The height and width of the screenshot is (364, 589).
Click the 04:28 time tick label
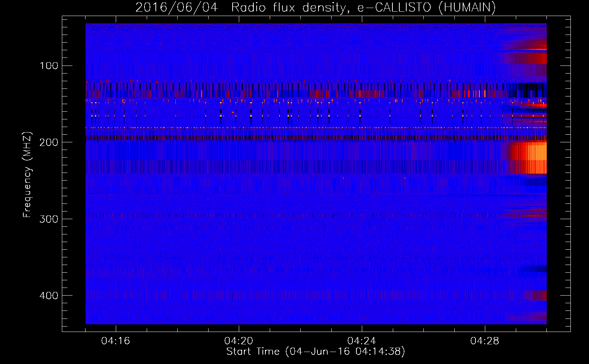pyautogui.click(x=485, y=341)
